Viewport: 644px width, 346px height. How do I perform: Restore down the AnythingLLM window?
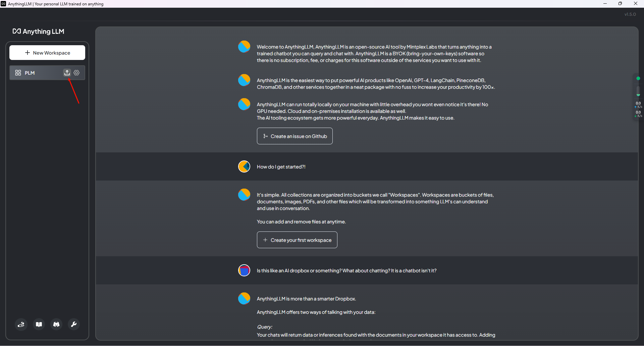click(620, 4)
